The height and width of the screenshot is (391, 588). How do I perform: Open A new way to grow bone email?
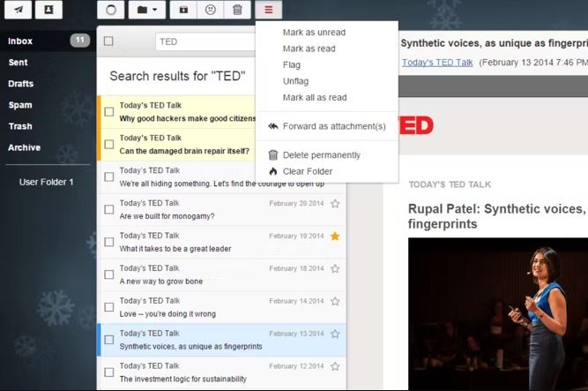point(221,275)
